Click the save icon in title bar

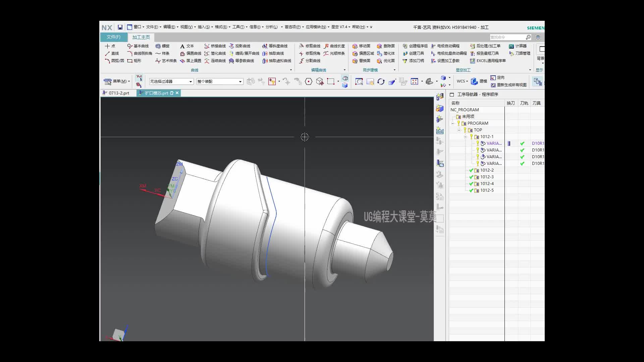[120, 27]
